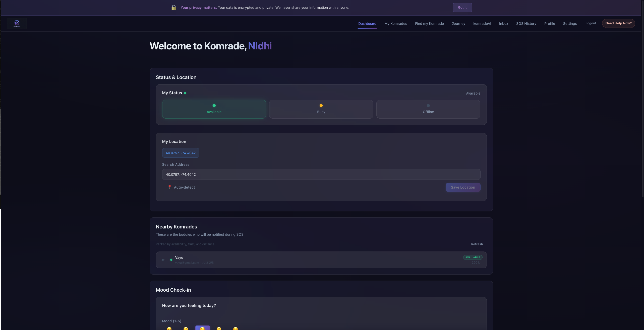Click the Komrade logo in header

coord(17,23)
